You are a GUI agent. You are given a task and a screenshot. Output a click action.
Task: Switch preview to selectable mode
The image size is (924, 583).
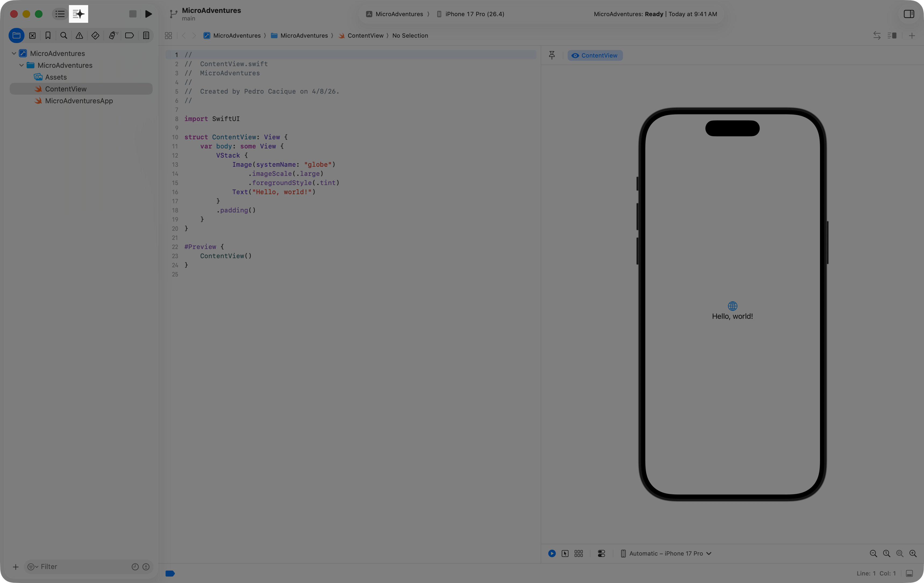click(565, 553)
